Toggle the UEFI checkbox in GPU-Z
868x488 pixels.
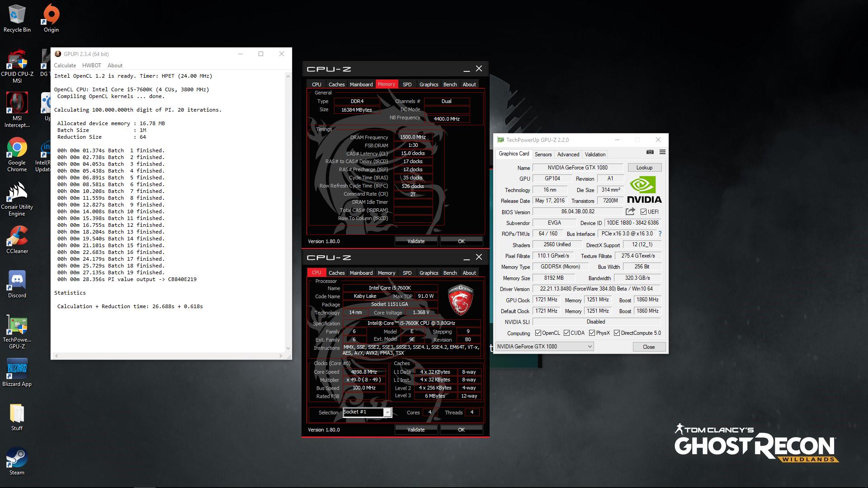643,211
